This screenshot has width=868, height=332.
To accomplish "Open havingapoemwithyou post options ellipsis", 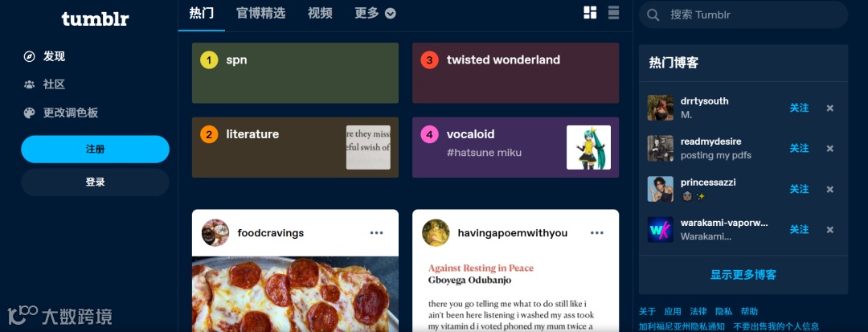I will [596, 233].
